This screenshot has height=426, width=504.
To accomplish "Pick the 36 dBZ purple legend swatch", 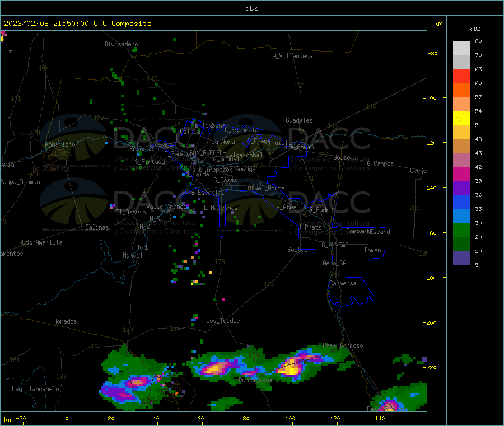I will point(461,188).
